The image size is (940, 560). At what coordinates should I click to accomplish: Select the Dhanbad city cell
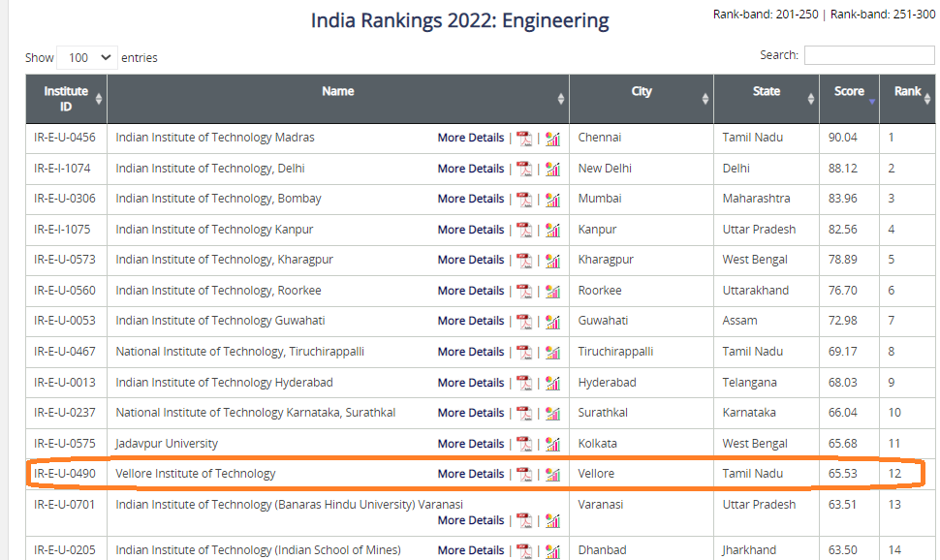point(642,549)
